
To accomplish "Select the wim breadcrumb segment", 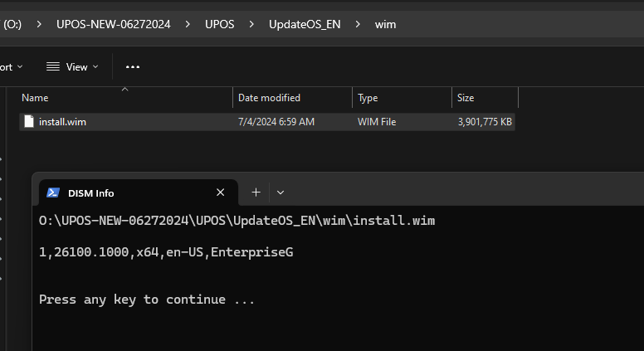I will [x=385, y=24].
